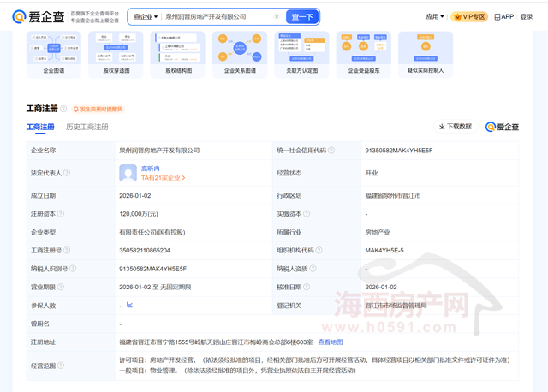
Task: Switch to the 历史工商注册 tab
Action: [86, 127]
